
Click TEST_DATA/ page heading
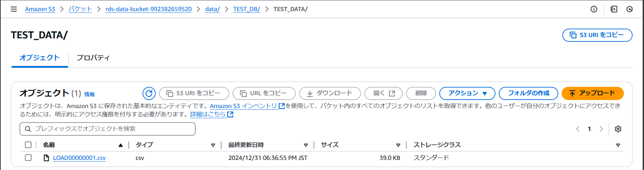coord(39,35)
